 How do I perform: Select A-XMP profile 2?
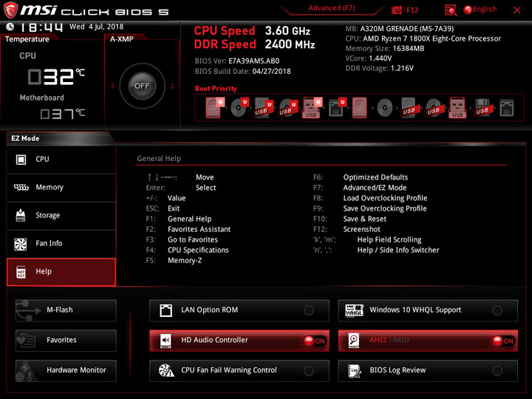(112, 86)
